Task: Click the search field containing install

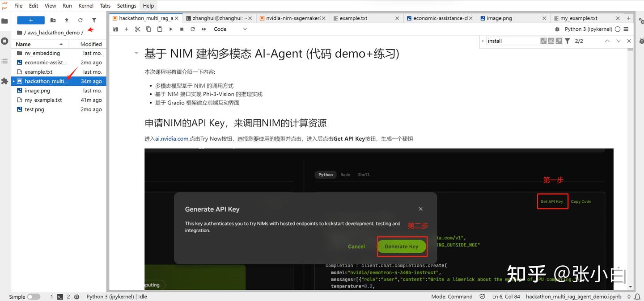Action: click(513, 41)
